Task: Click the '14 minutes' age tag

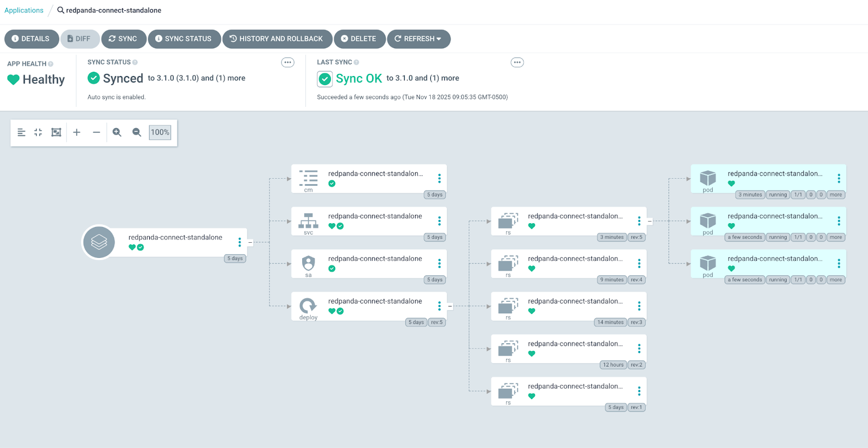Action: 610,323
